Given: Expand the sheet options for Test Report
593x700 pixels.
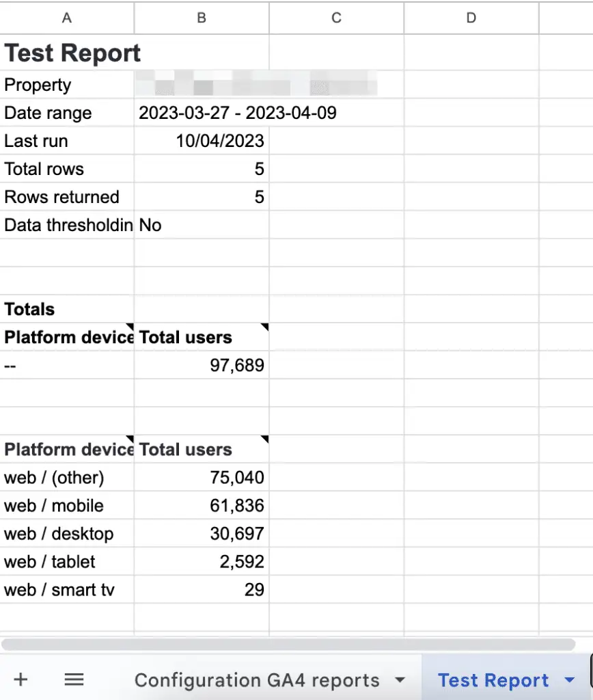Looking at the screenshot, I should pos(570,679).
